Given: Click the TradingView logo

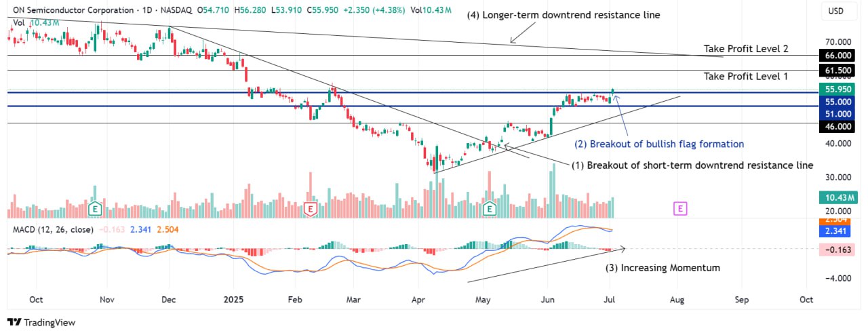Looking at the screenshot, I should tap(41, 323).
